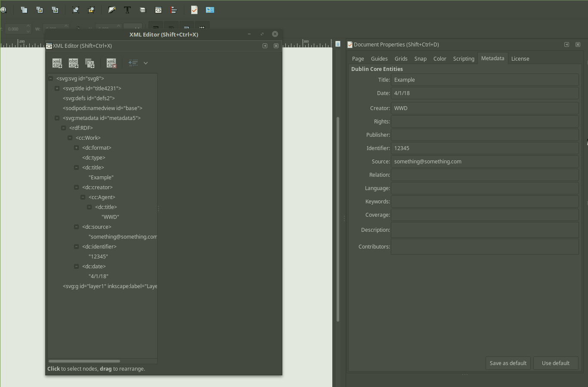The width and height of the screenshot is (588, 387).
Task: Collapse the cc:Work node
Action: (70, 138)
